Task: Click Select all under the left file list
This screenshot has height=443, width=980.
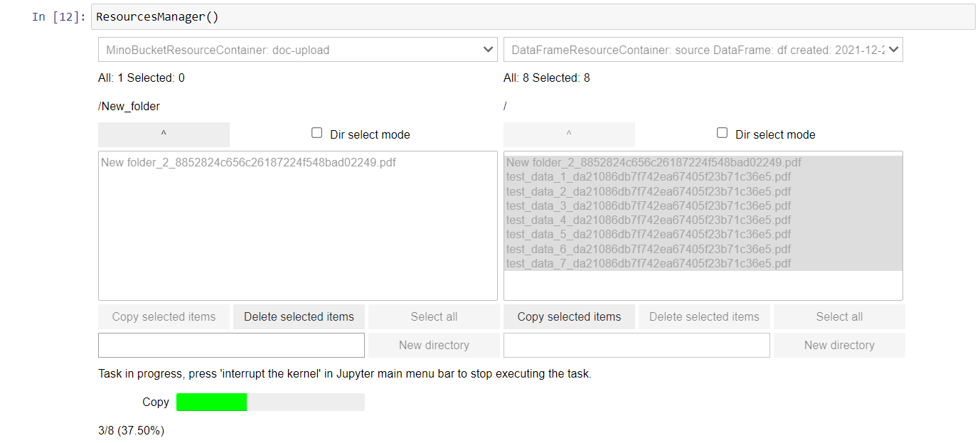Action: pyautogui.click(x=434, y=316)
